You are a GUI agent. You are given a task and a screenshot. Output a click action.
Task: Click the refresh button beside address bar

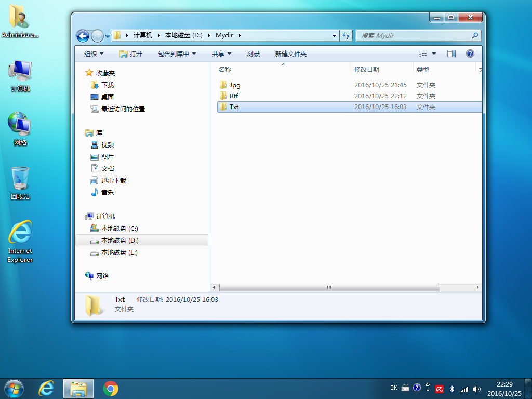tap(346, 36)
